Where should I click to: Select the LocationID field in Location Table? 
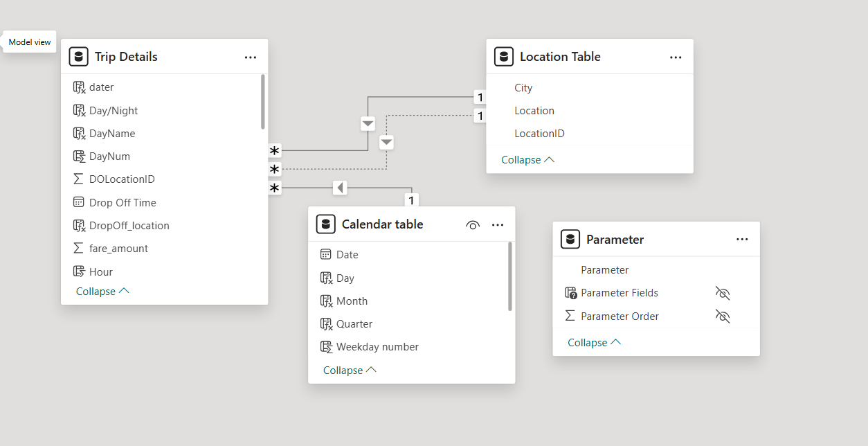pyautogui.click(x=539, y=134)
